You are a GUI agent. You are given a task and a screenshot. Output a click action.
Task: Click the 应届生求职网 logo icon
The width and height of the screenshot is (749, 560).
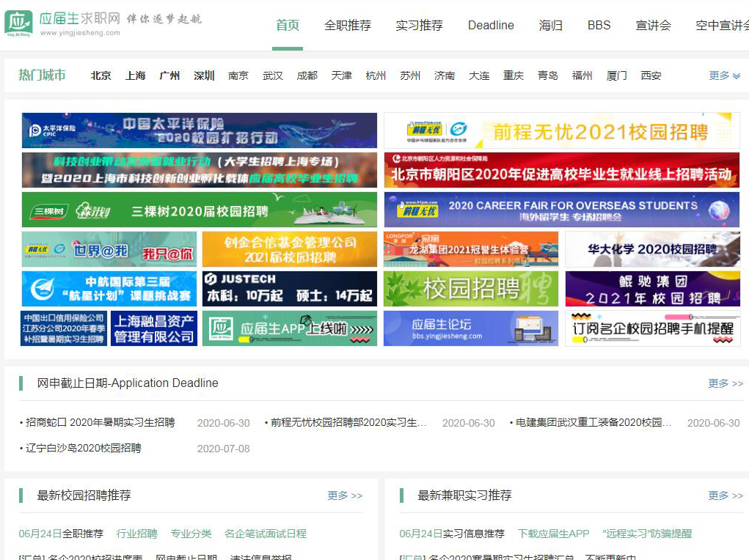[x=18, y=23]
